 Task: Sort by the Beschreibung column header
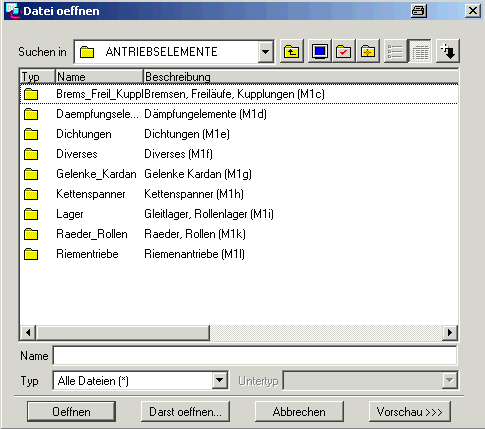click(301, 77)
